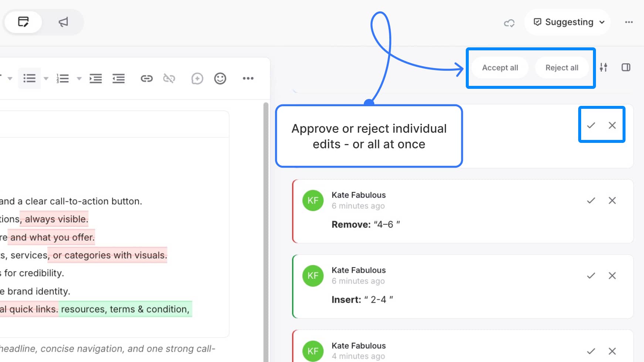Viewport: 644px width, 362px height.
Task: Click KF avatar on Insert suggestion card
Action: click(x=313, y=276)
